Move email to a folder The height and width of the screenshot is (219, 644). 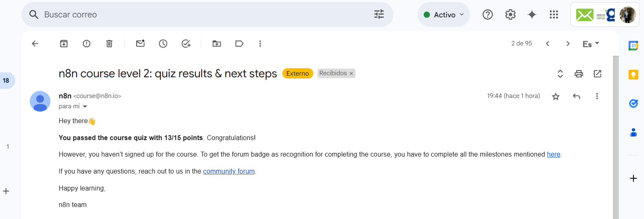click(217, 43)
